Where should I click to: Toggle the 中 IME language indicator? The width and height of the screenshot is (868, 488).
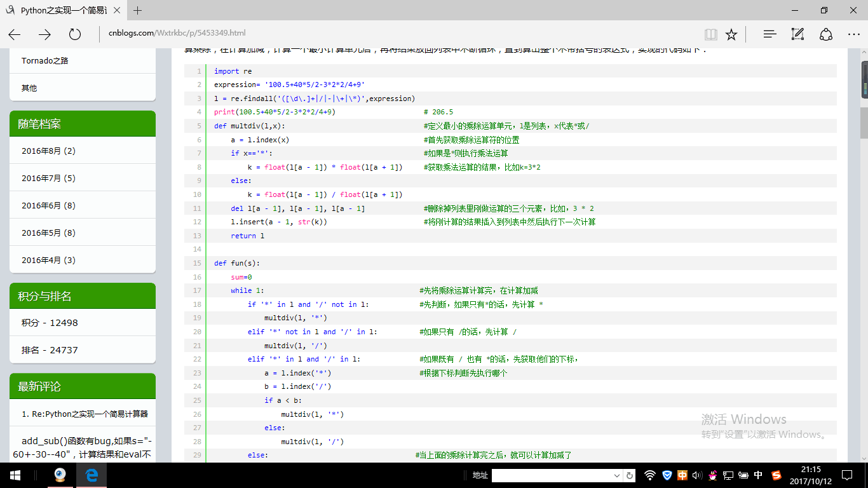pyautogui.click(x=758, y=475)
